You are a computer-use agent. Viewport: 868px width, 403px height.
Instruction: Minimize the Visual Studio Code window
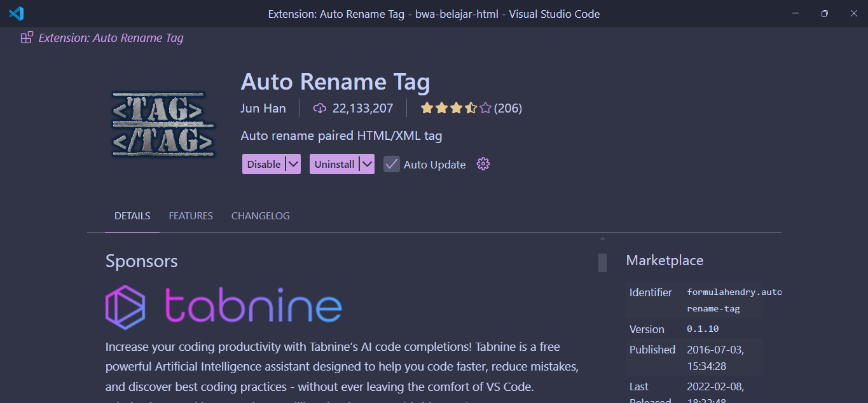795,13
